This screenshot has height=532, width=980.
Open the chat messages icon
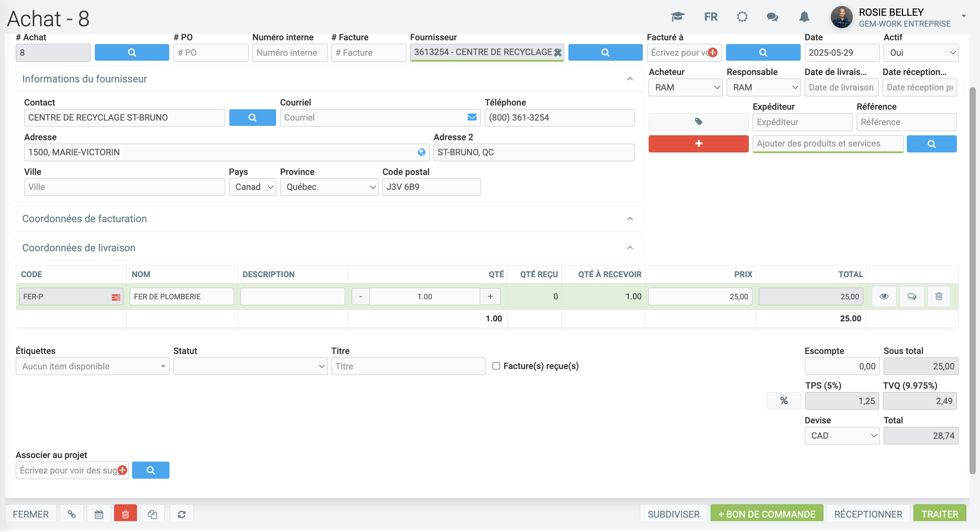click(772, 17)
